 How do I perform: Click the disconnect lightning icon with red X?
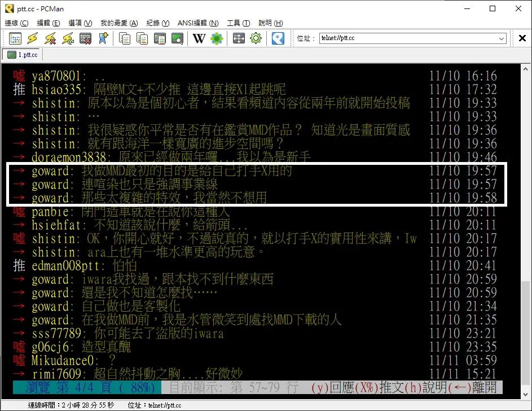click(x=50, y=38)
